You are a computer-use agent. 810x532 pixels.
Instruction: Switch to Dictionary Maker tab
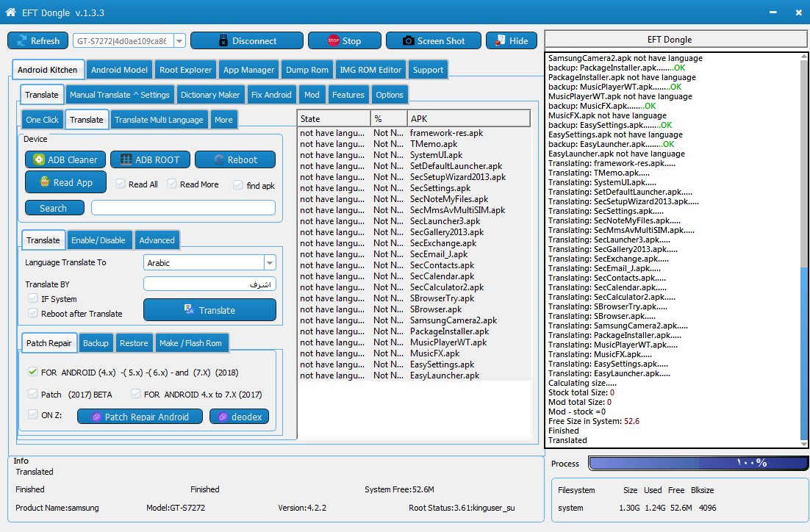click(210, 95)
